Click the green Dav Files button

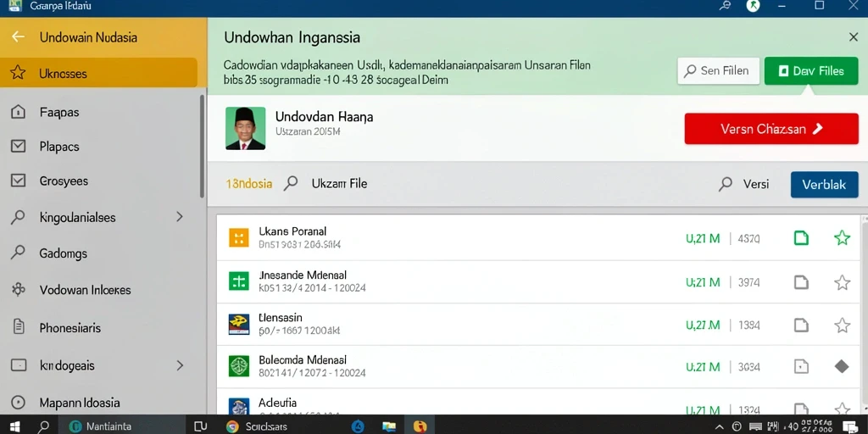pos(811,71)
